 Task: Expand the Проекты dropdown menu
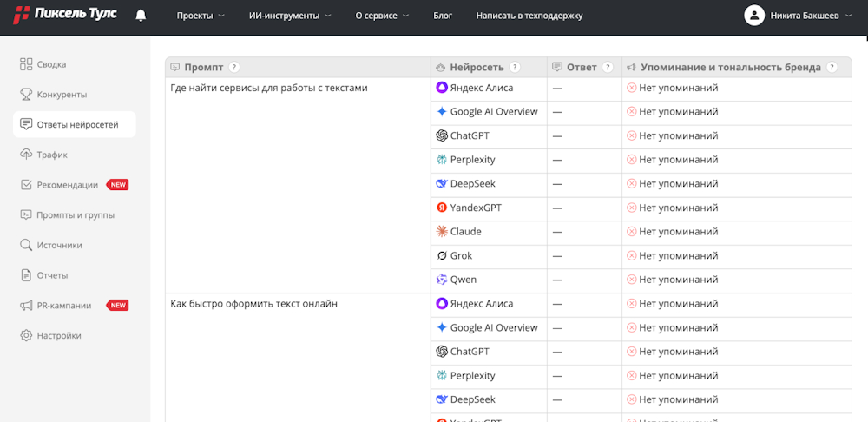(200, 16)
